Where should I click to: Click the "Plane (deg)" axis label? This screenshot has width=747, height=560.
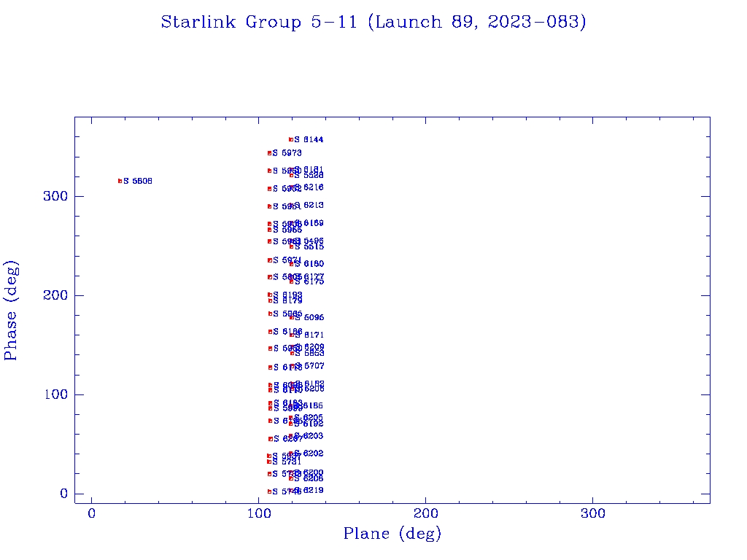(392, 533)
